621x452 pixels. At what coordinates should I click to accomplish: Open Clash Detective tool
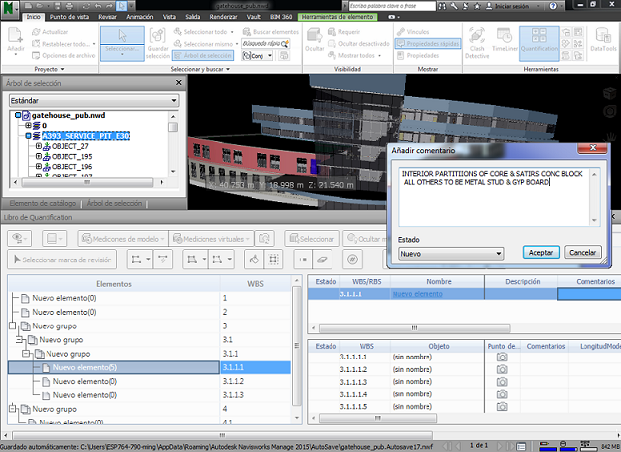(477, 43)
